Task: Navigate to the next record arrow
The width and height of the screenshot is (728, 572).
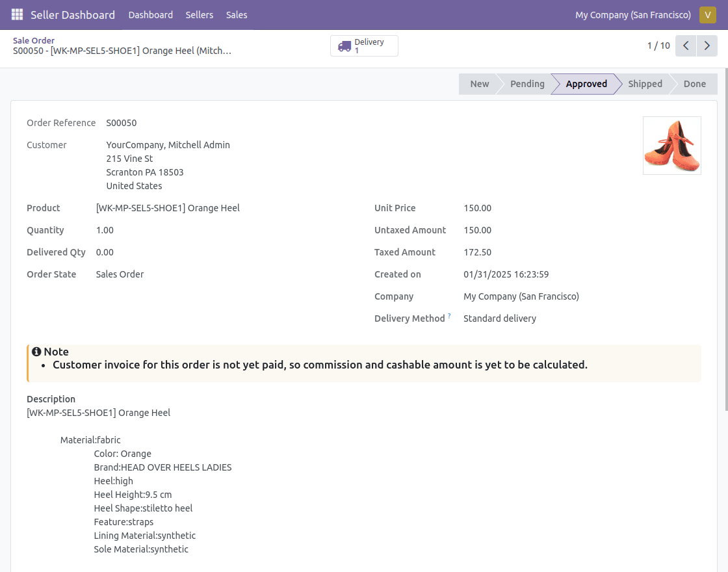Action: 707,45
